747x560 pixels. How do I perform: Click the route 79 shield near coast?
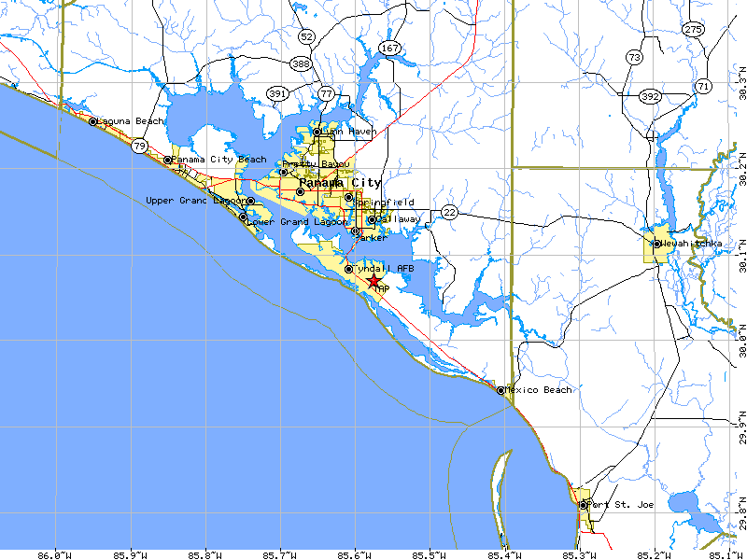click(139, 146)
